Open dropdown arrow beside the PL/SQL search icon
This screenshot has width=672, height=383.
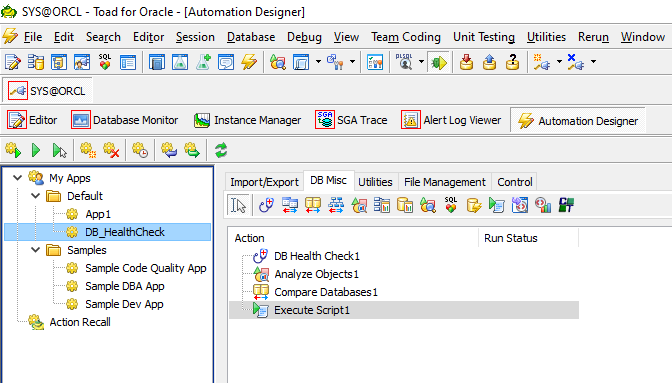pos(421,62)
